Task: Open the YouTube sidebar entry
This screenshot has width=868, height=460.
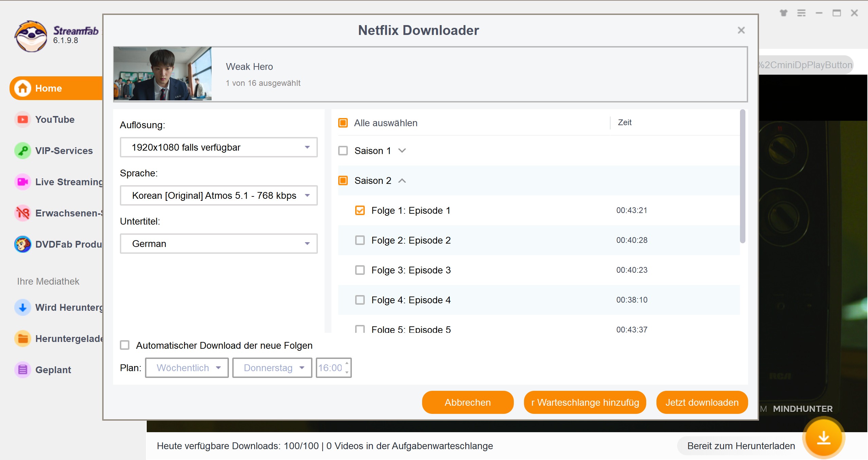Action: (55, 119)
